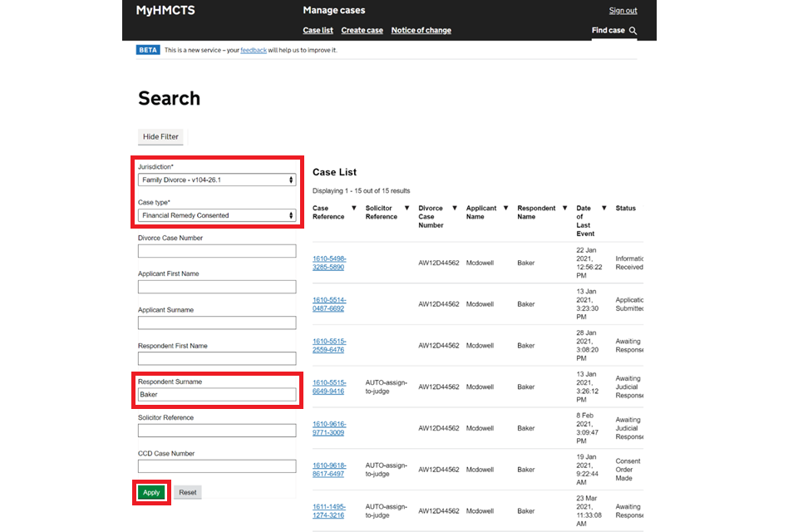Sort by Solicitor Reference column arrow
The width and height of the screenshot is (798, 532).
point(406,209)
